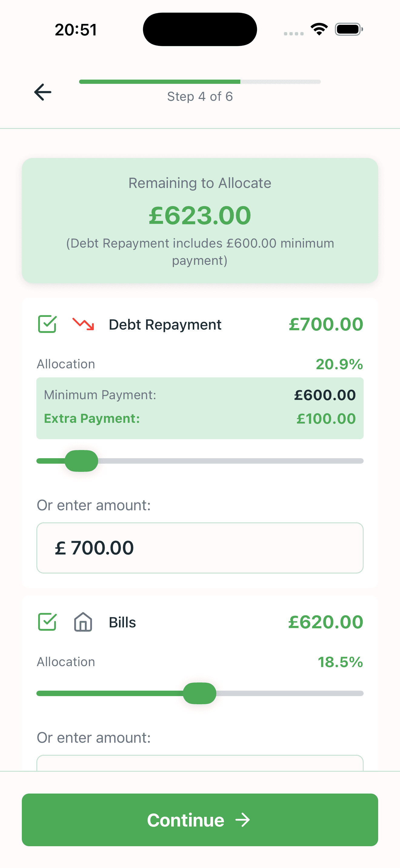The width and height of the screenshot is (400, 868).
Task: Tap the Wi-Fi status icon
Action: 319,29
